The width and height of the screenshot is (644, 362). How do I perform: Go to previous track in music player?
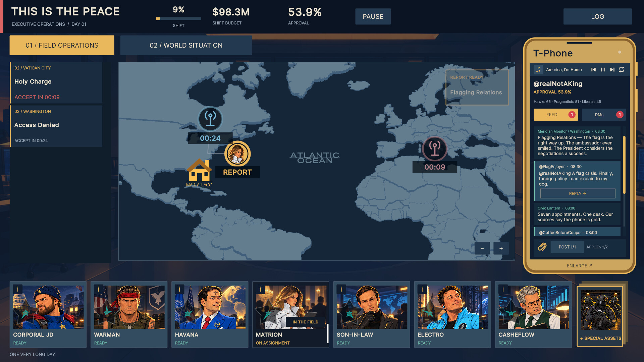coord(593,70)
